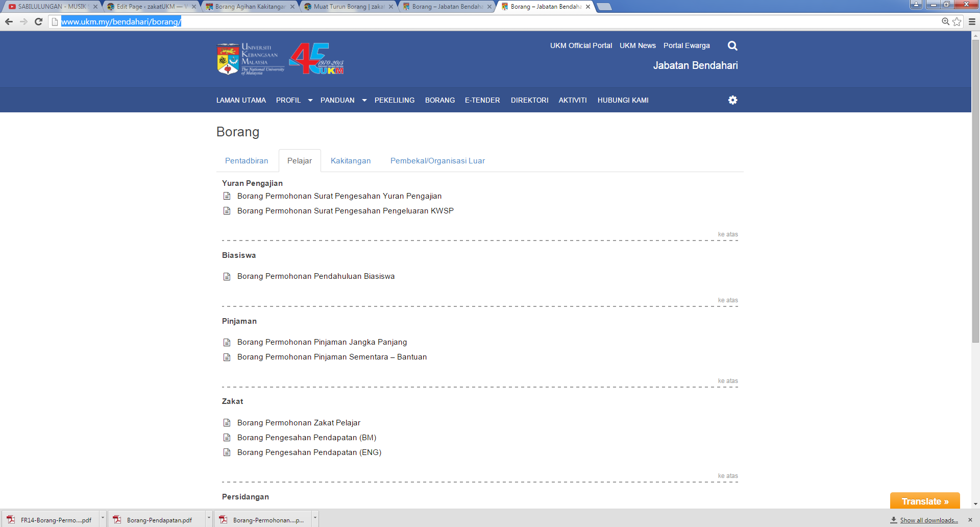The height and width of the screenshot is (527, 980).
Task: Click the UKM university logo
Action: (x=251, y=59)
